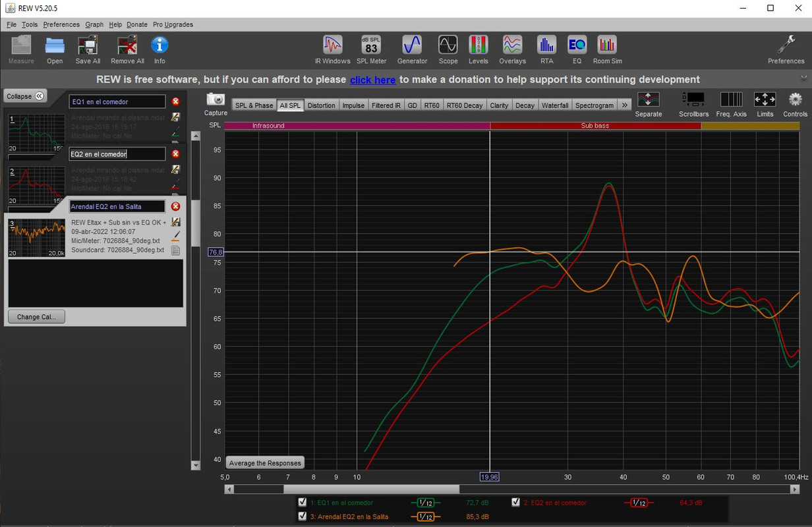Open notes icon for Arendal EQ2 measurement
The image size is (812, 527).
tap(176, 250)
